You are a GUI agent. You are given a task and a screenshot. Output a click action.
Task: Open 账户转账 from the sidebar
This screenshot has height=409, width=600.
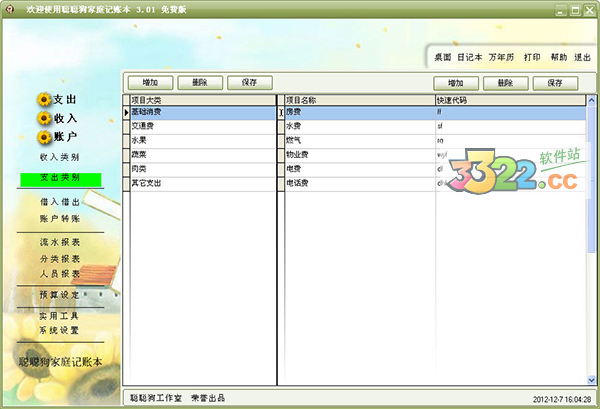click(x=60, y=218)
